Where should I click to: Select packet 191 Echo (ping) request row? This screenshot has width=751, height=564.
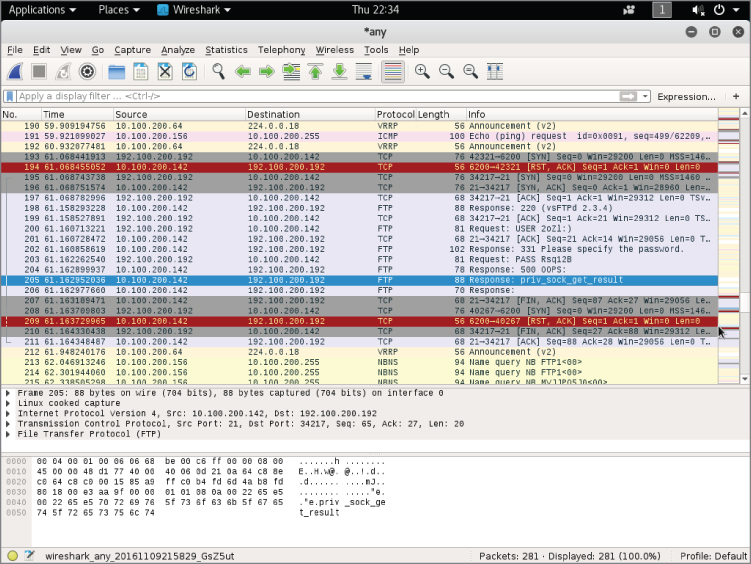click(359, 136)
